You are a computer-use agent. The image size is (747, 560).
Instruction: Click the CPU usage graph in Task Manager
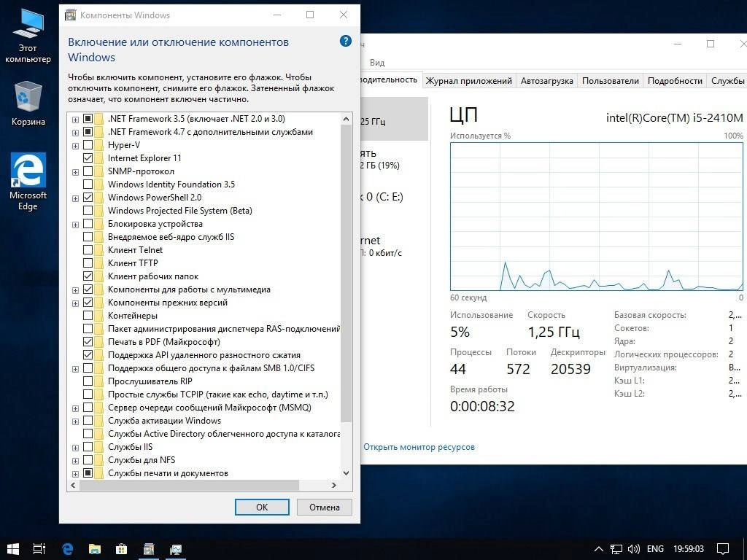click(x=597, y=217)
